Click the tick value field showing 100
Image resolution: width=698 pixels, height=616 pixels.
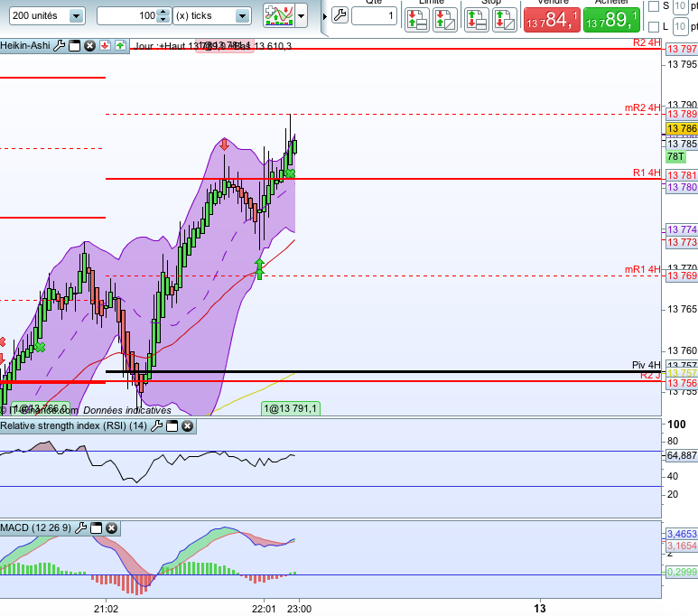coord(128,16)
